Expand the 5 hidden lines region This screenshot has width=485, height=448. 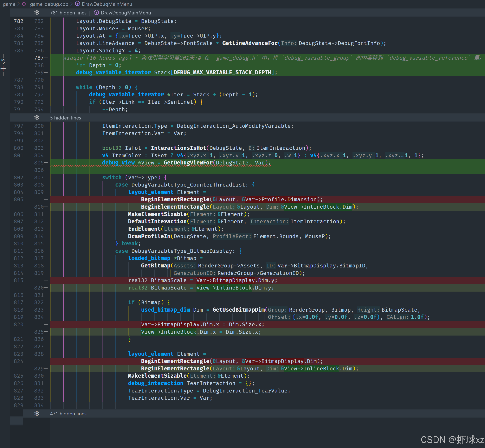65,118
